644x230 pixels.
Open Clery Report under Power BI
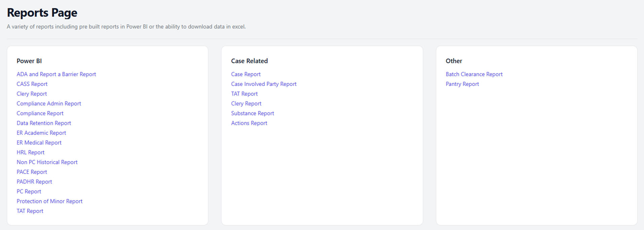coord(32,94)
